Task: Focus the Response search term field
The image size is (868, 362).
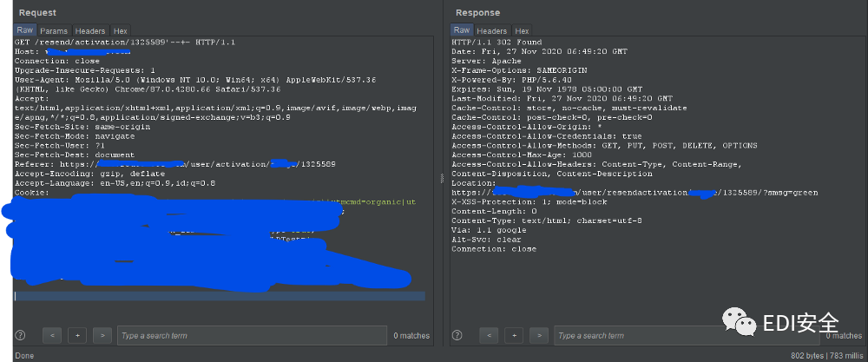Action: pyautogui.click(x=688, y=335)
